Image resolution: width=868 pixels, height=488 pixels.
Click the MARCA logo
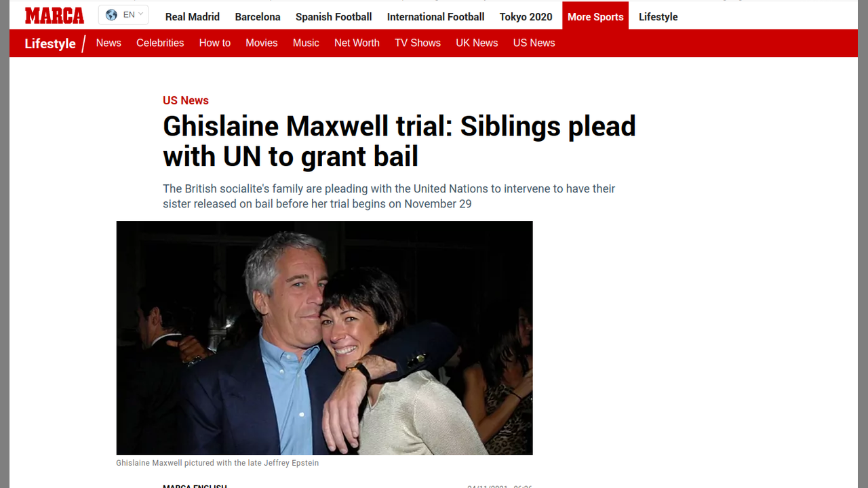[54, 16]
